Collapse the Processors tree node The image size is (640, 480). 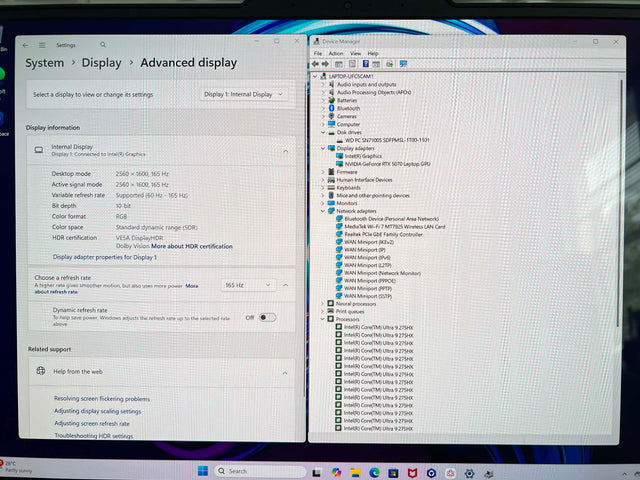pos(322,319)
